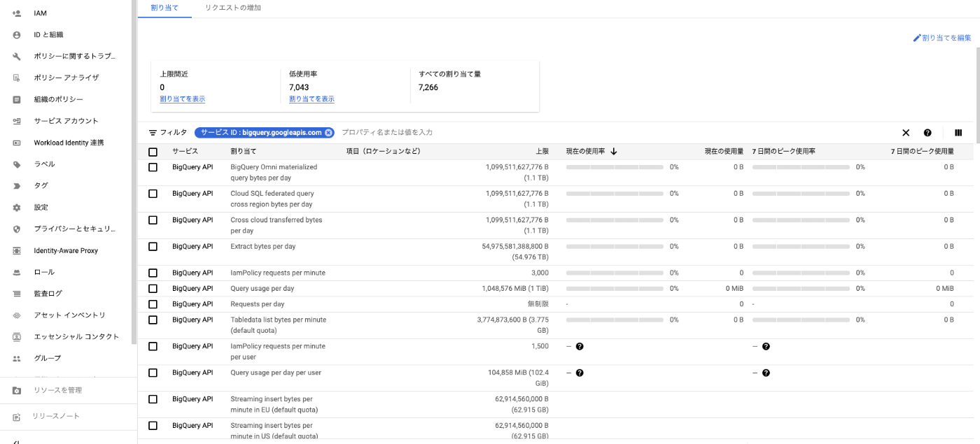Click the ポリシー アナライザ icon
The width and height of the screenshot is (980, 444).
(x=17, y=78)
